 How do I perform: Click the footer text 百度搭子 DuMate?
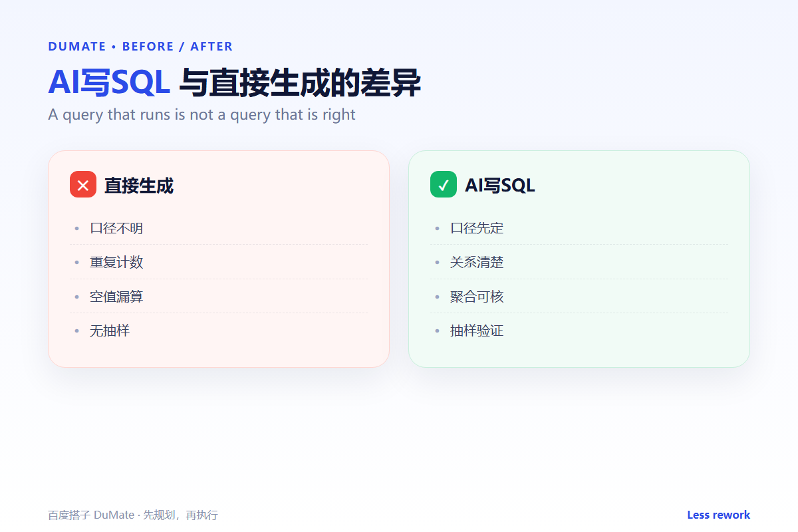pyautogui.click(x=92, y=515)
